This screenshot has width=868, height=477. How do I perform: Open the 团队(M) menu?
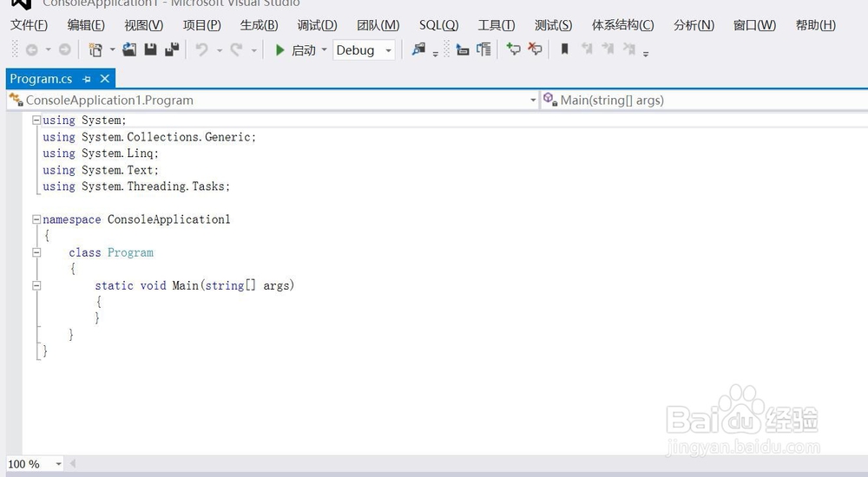click(378, 25)
